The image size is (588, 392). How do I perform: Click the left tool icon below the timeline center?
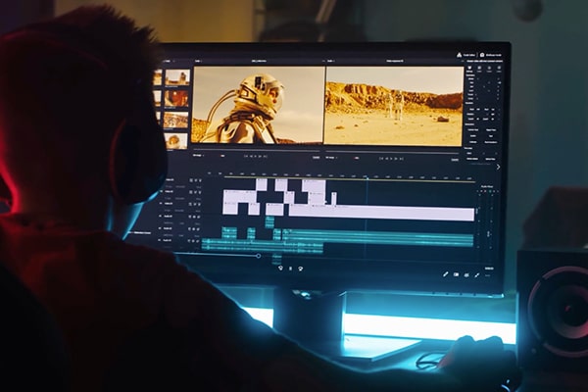point(280,269)
